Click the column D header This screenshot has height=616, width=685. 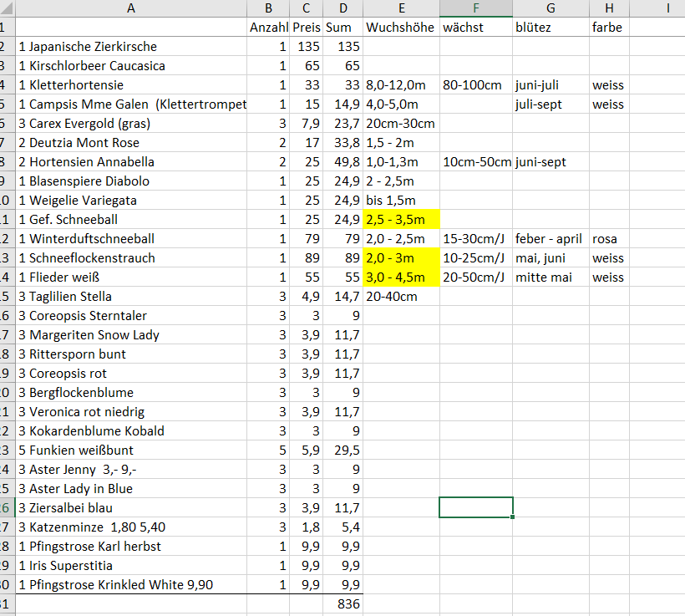(342, 8)
